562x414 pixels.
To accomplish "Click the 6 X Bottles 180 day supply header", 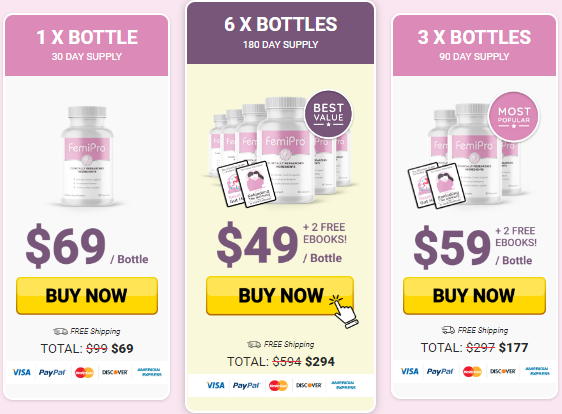I will [280, 33].
